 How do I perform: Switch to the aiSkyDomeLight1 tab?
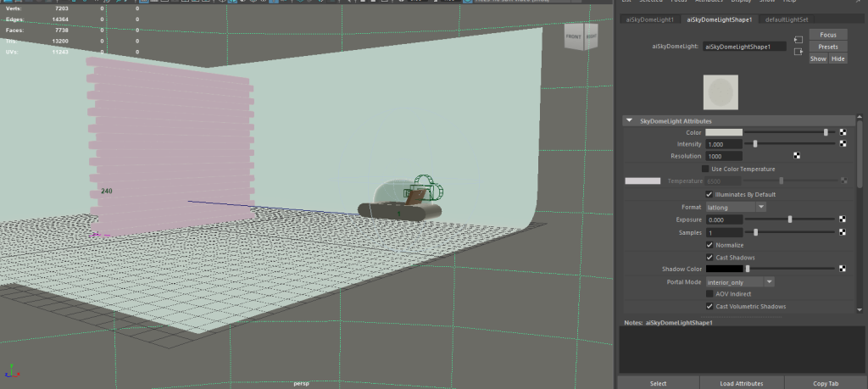(648, 18)
